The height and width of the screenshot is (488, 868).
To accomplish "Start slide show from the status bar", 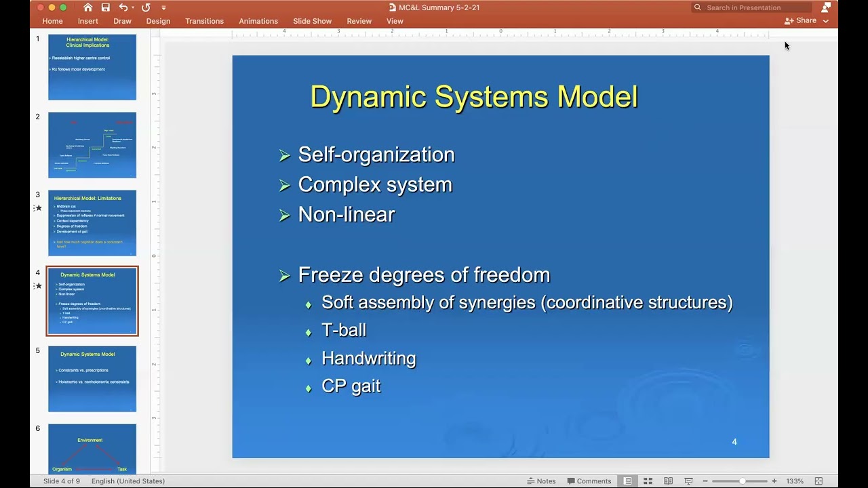I will [688, 481].
